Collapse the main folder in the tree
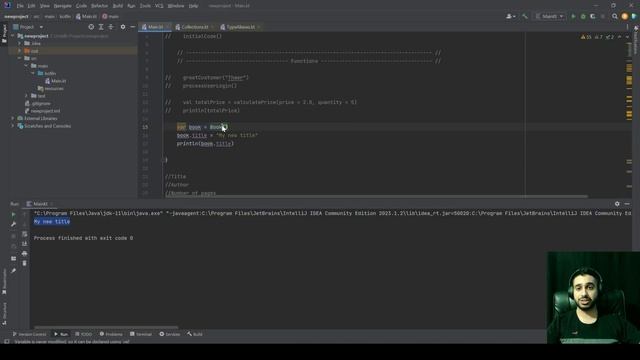 click(x=27, y=66)
